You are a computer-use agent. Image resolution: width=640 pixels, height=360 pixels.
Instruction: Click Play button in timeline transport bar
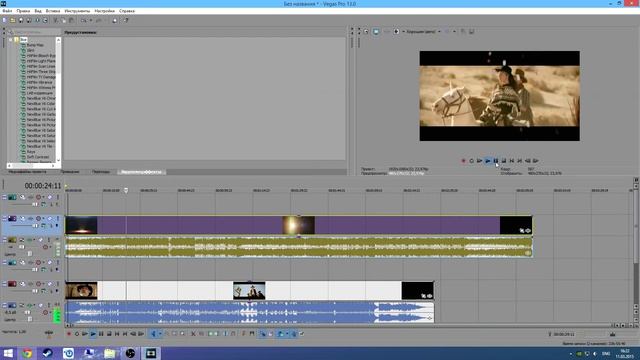coord(93,334)
